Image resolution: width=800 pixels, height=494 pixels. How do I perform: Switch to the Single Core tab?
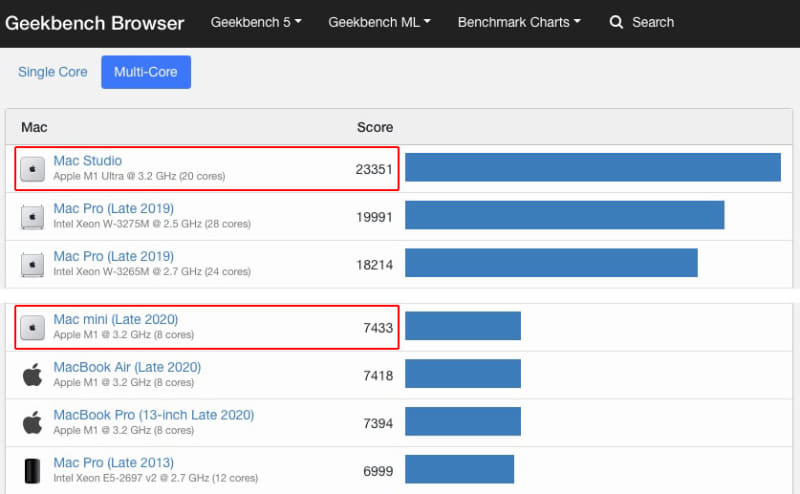pos(53,72)
